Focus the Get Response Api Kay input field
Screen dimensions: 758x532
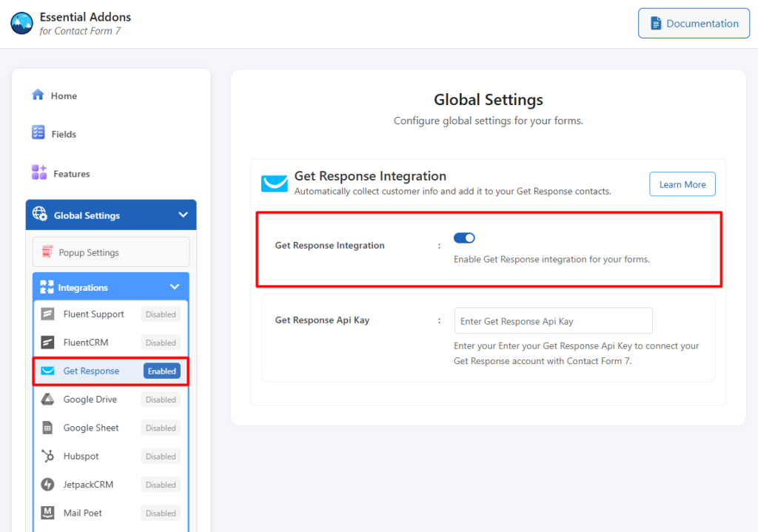(553, 321)
